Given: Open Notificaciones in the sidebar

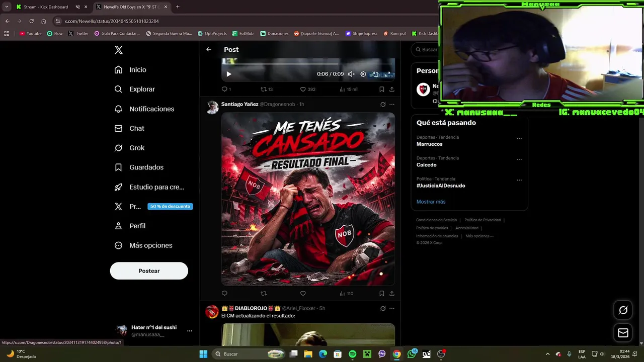Looking at the screenshot, I should point(144,109).
